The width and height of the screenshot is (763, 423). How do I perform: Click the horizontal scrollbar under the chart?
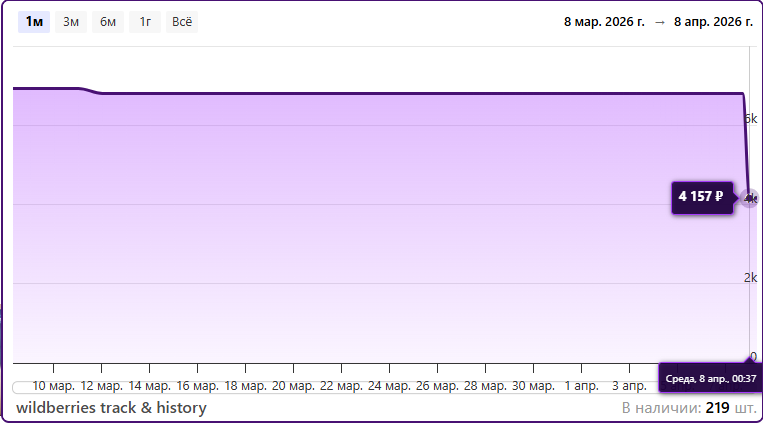pos(330,387)
